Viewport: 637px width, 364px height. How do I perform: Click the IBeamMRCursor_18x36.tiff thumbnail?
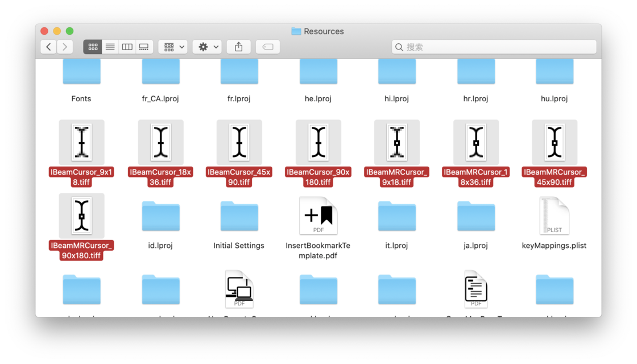point(476,142)
